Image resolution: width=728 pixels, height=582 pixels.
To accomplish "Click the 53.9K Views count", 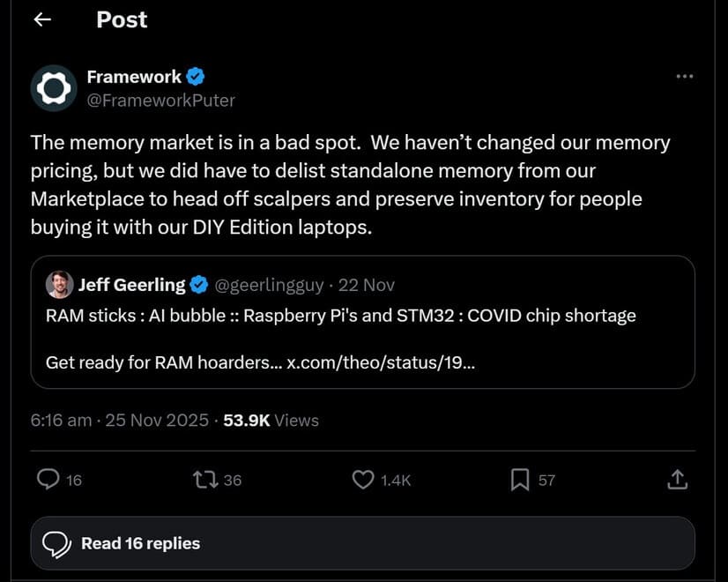I will point(271,421).
